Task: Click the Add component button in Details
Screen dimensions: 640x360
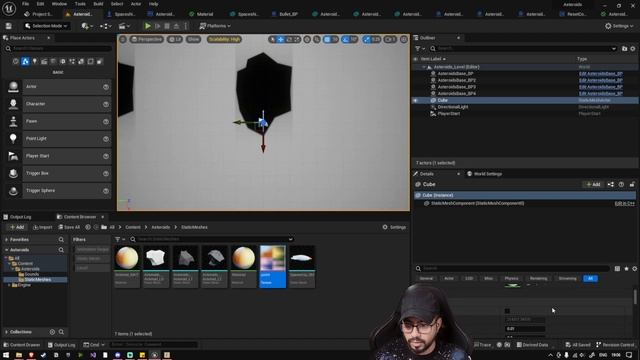Action: tap(593, 184)
